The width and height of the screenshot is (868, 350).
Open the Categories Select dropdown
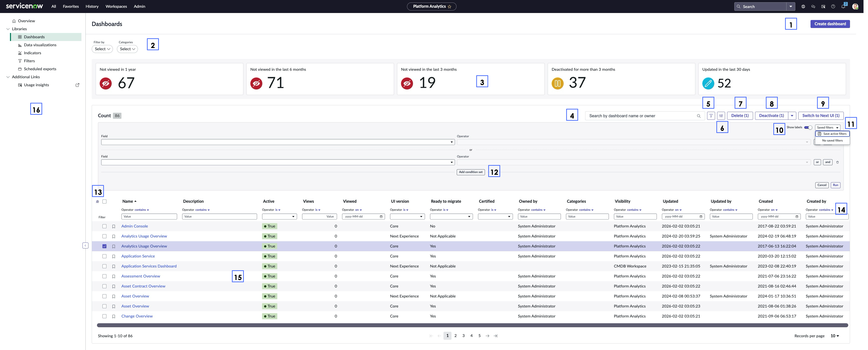pos(127,49)
